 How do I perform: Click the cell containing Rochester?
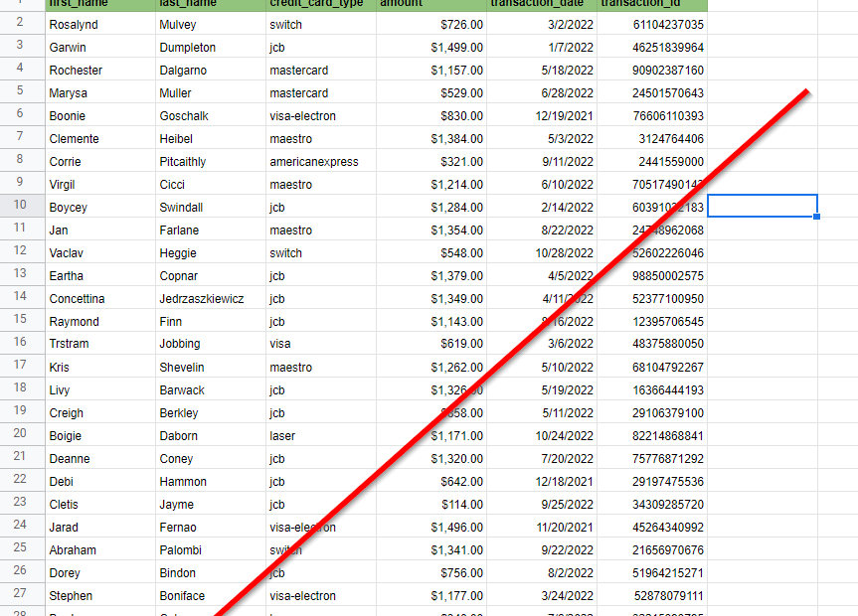pyautogui.click(x=100, y=70)
